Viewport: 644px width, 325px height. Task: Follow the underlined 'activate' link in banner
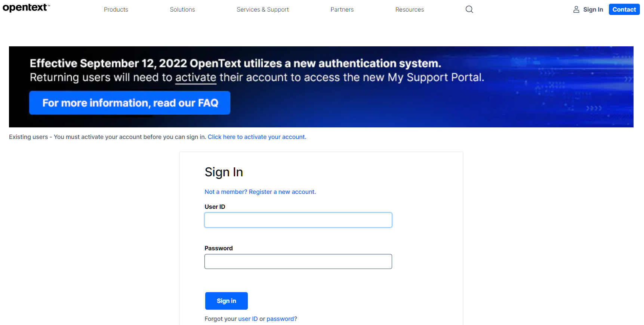(195, 78)
